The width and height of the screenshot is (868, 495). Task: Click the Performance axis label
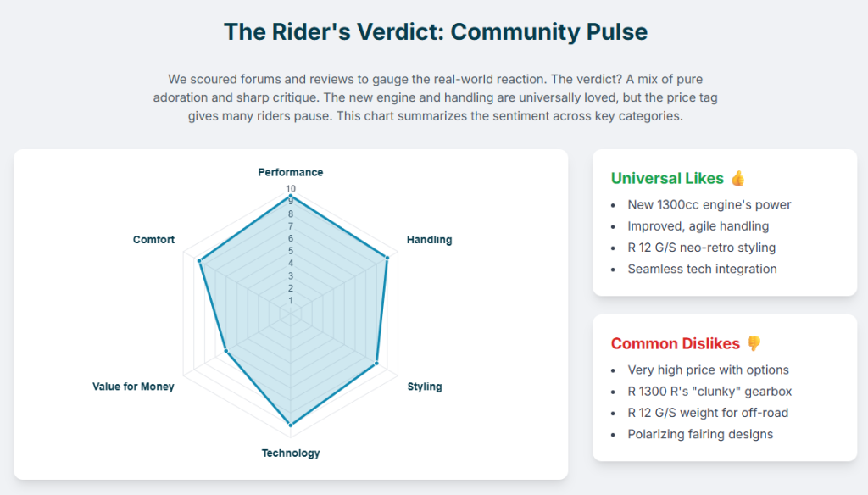coord(291,172)
